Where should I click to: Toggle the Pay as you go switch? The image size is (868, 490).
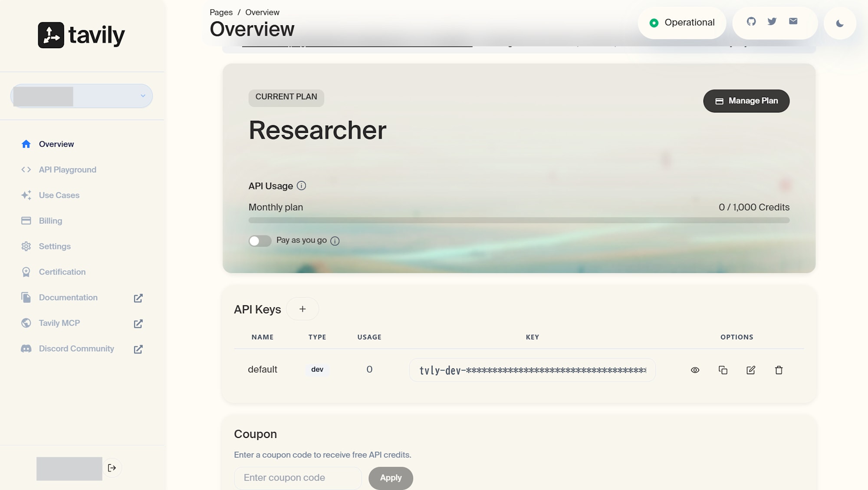click(x=260, y=241)
